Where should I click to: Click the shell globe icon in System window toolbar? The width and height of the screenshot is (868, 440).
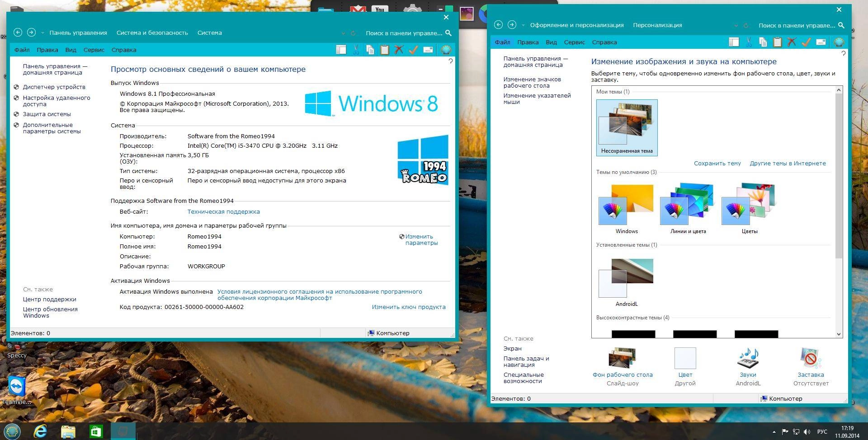[x=446, y=50]
